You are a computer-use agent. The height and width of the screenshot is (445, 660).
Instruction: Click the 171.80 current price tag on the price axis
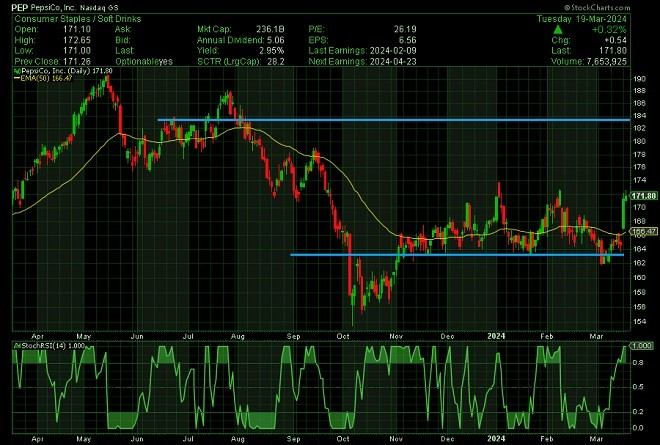click(x=644, y=196)
